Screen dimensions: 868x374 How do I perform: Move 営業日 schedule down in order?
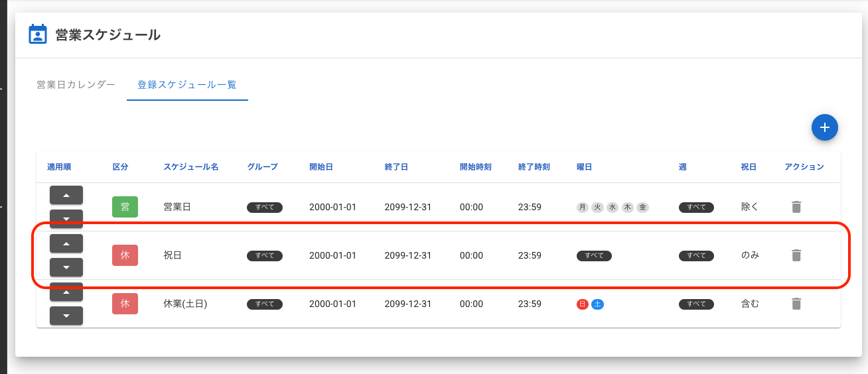coord(66,218)
